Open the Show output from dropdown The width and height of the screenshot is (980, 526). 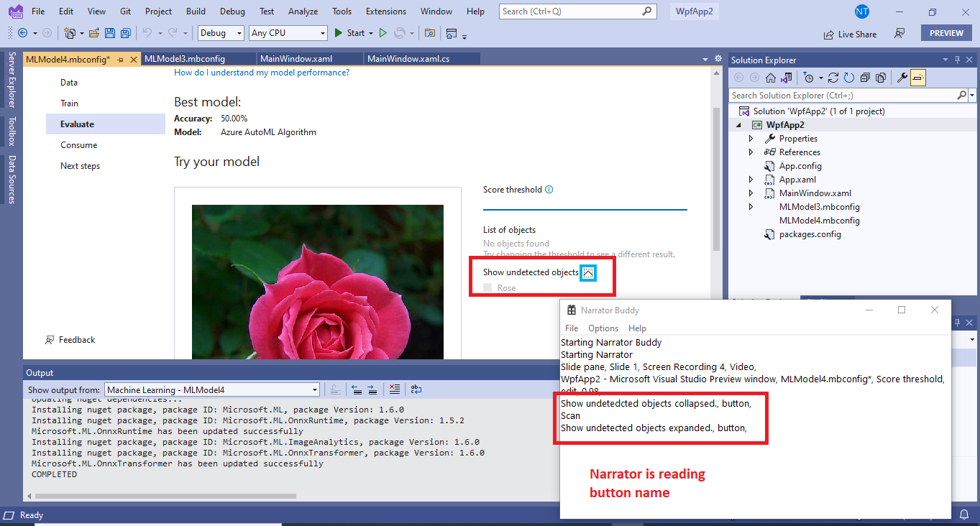[x=314, y=389]
